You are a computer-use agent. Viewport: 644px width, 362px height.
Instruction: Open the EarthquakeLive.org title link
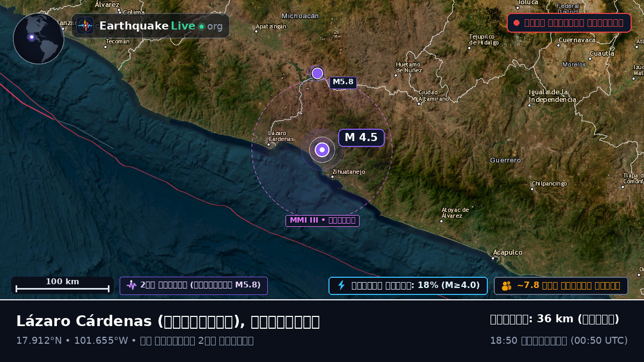(x=161, y=26)
